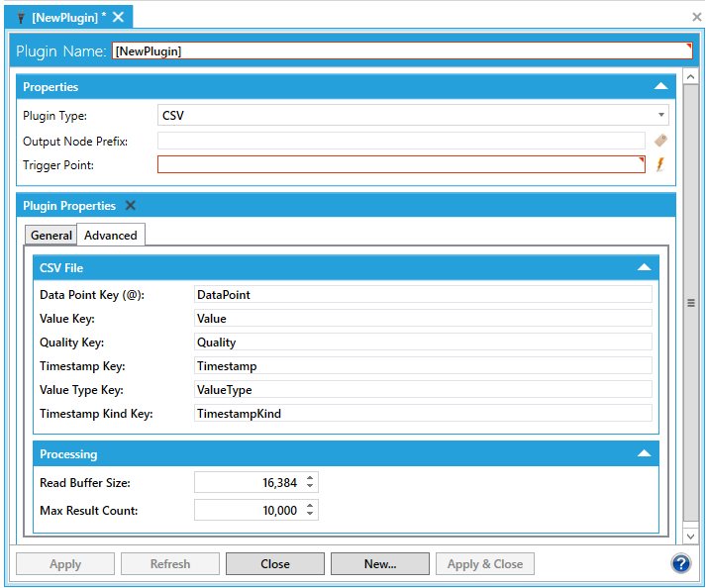
Task: Open the Plugin Type dropdown
Action: (x=660, y=115)
